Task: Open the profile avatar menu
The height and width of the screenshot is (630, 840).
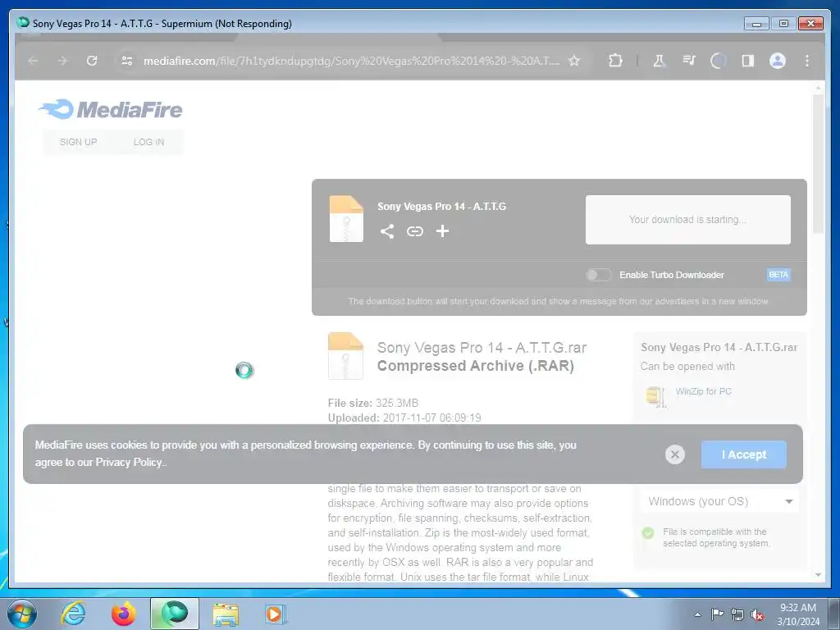Action: pyautogui.click(x=778, y=61)
